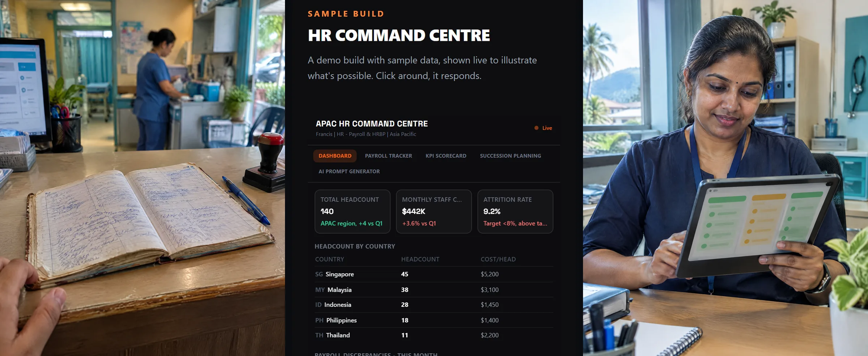Click the Live status label
Viewport: 868px width, 356px height.
547,128
